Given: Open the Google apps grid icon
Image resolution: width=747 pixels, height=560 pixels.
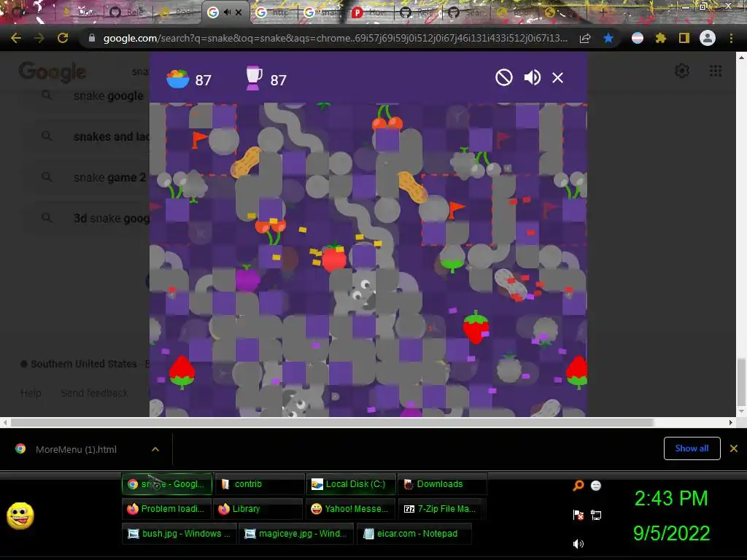Looking at the screenshot, I should tap(715, 71).
